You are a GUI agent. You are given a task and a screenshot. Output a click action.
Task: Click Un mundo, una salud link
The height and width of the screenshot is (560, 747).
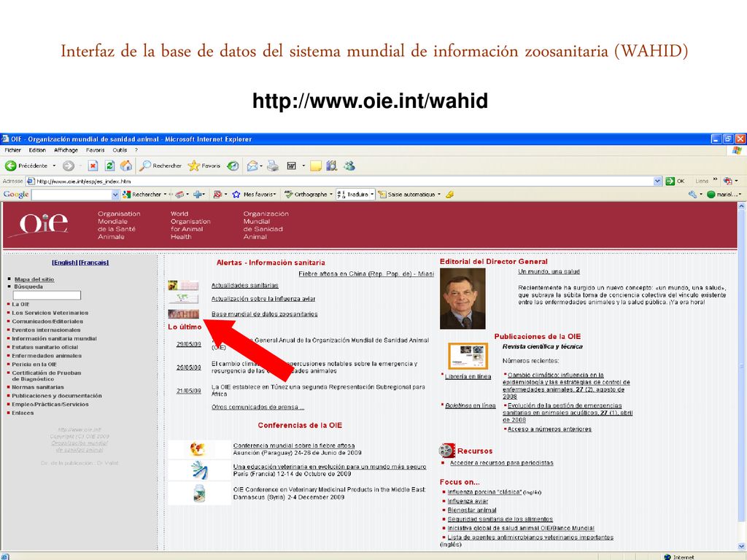pyautogui.click(x=549, y=271)
